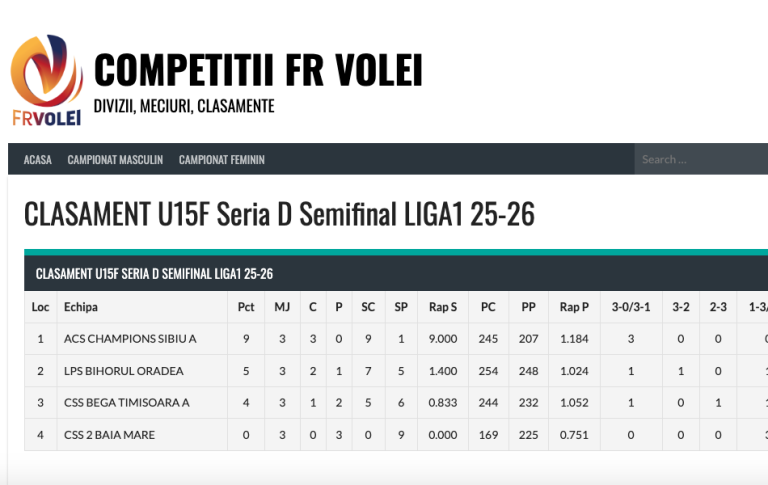Sort table by PC column header
768x485 pixels.
coord(488,307)
